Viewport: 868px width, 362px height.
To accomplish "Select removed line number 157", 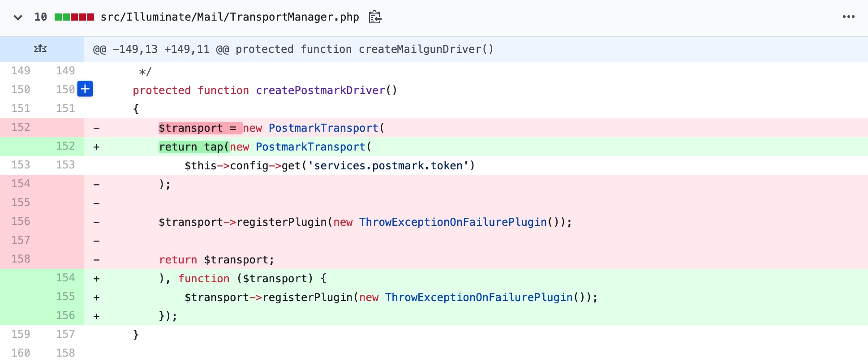I will click(21, 240).
